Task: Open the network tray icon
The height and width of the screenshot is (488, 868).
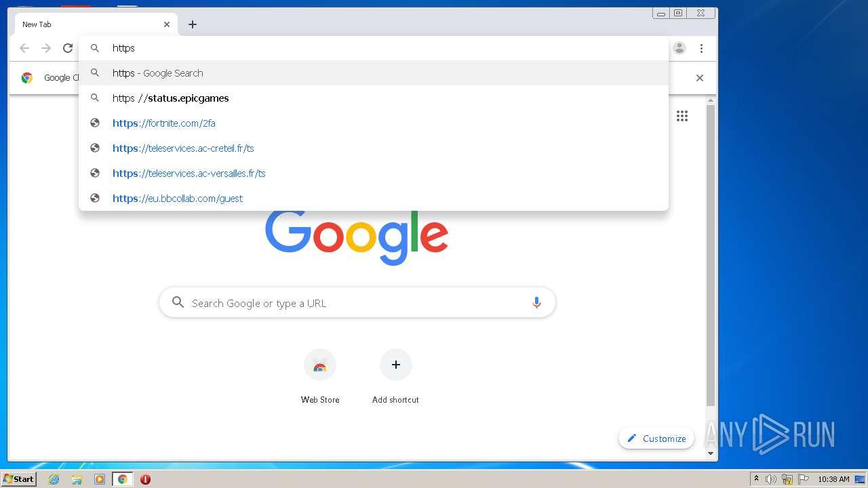Action: (787, 479)
